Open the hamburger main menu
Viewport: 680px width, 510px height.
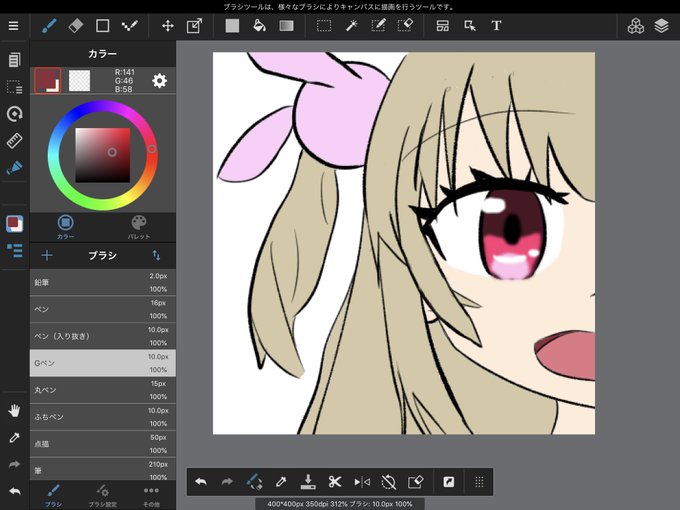13,26
